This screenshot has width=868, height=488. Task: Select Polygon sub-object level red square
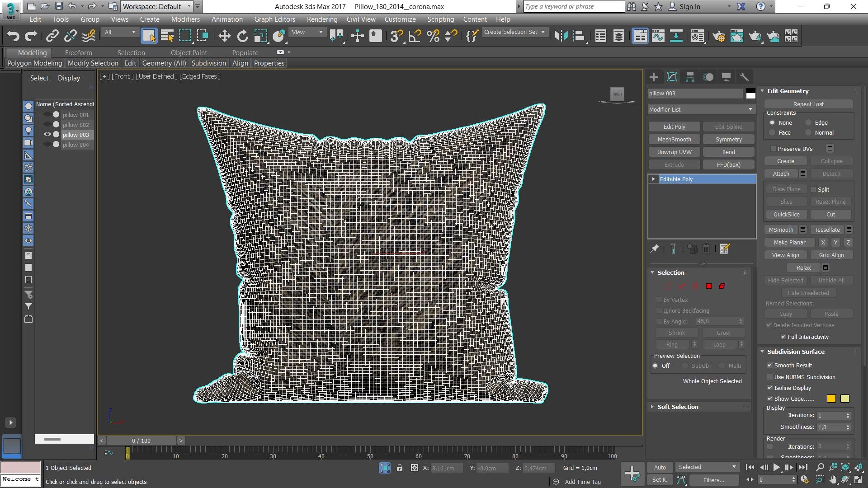pos(709,286)
